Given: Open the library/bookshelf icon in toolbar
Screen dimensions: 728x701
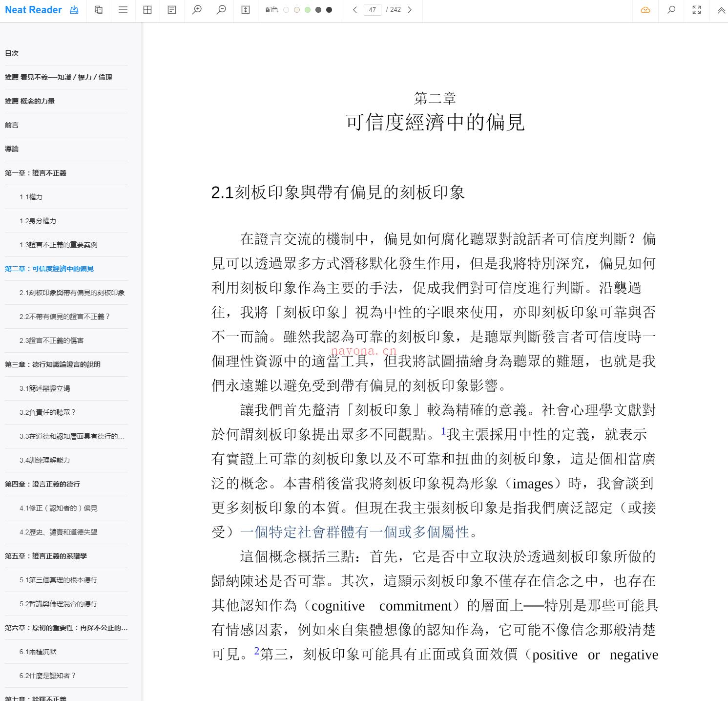Looking at the screenshot, I should coord(99,10).
